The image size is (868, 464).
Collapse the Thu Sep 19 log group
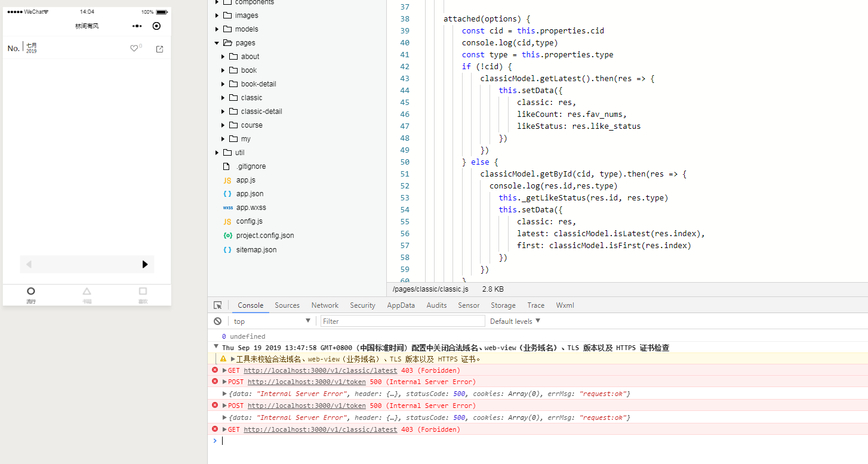[216, 347]
